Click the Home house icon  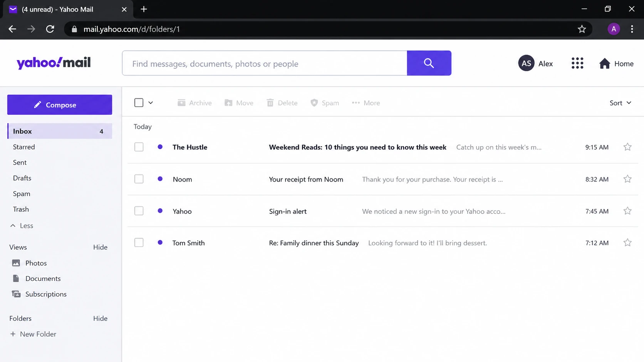coord(605,63)
